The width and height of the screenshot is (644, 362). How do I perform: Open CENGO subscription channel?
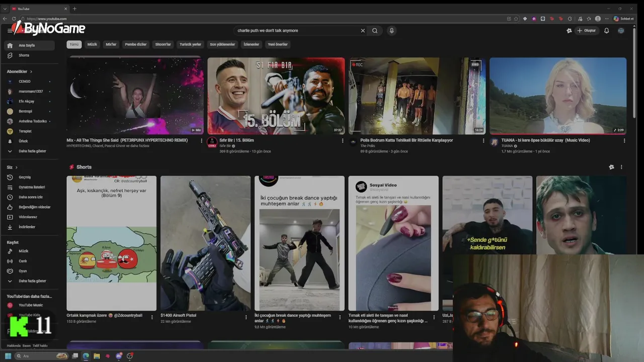29,81
